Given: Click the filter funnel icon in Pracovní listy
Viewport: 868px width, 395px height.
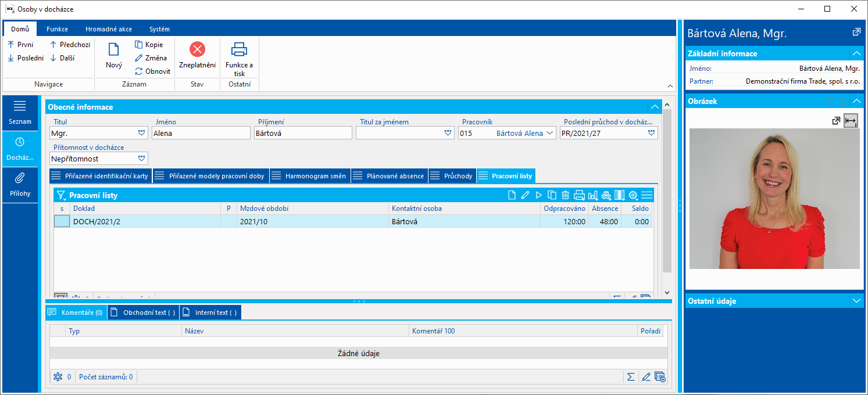Looking at the screenshot, I should click(61, 196).
